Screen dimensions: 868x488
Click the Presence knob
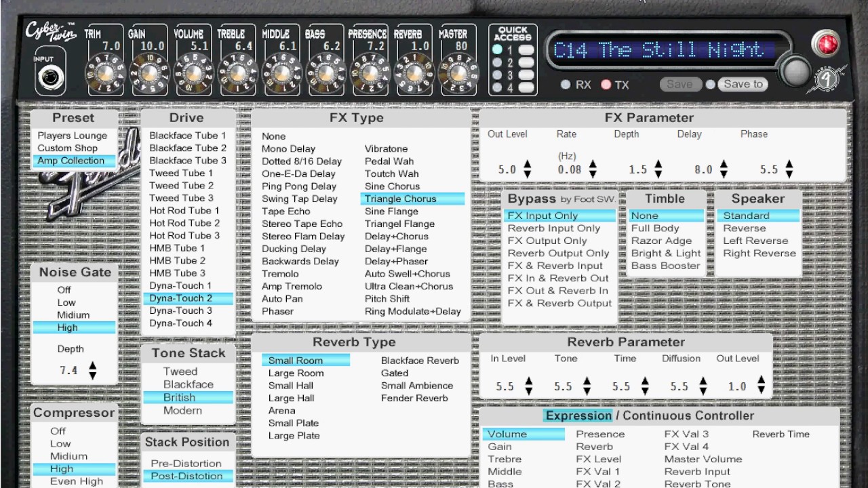pyautogui.click(x=370, y=73)
